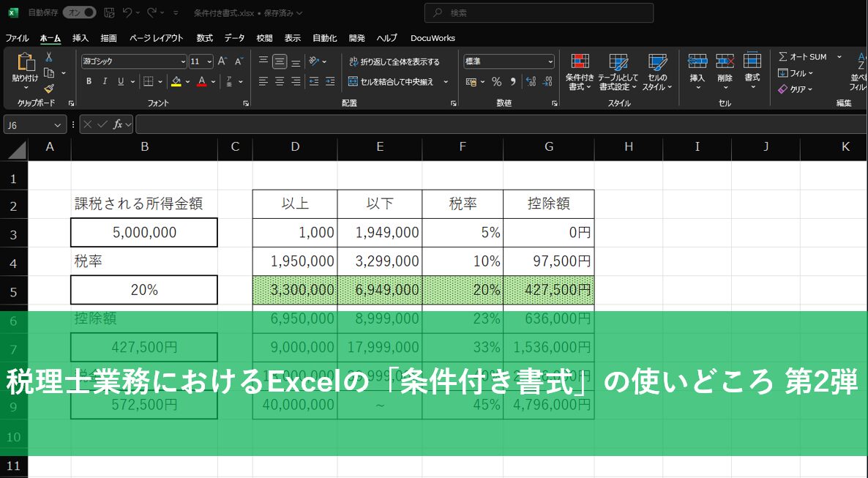Click the セルを結合して中央揃え merge cells button
868x478 pixels.
(392, 81)
